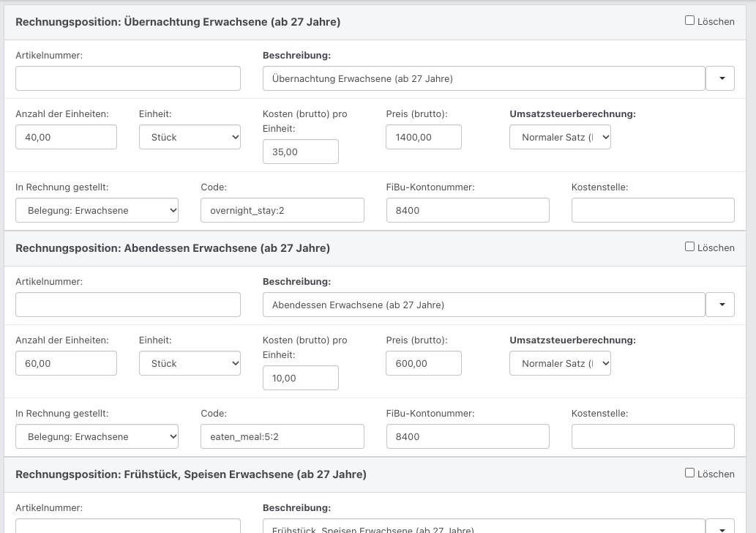The width and height of the screenshot is (756, 533).
Task: Focus Artikelnummer field in Übernachtung position
Action: click(x=128, y=78)
